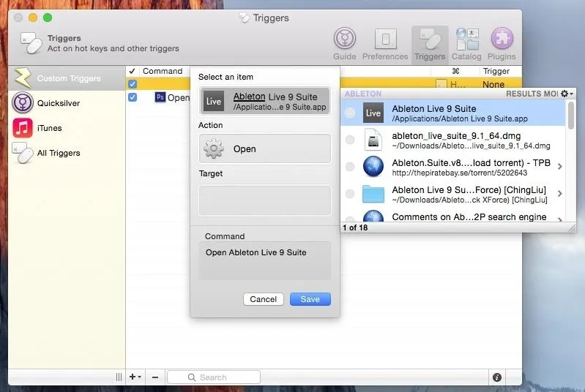Click the Command text box
The height and width of the screenshot is (392, 585).
click(x=265, y=260)
